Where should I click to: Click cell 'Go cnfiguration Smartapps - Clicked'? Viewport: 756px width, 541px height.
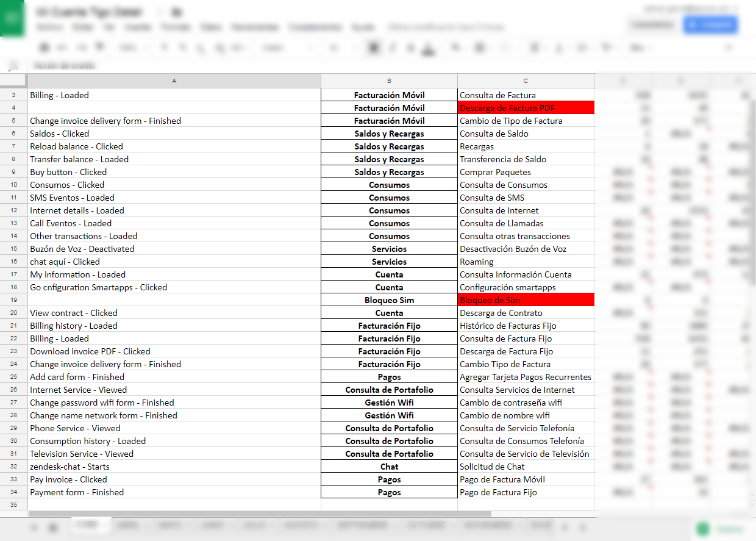point(174,287)
